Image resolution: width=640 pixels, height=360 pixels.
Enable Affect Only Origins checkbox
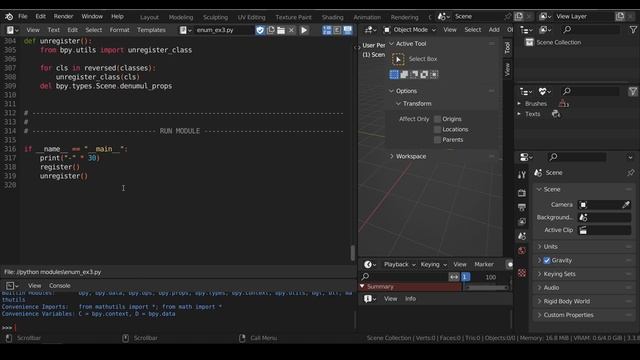[438, 119]
